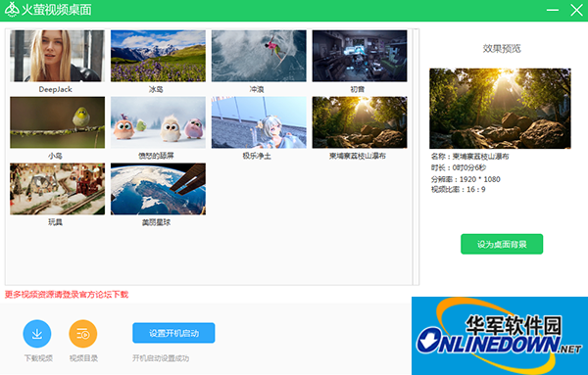Choose the 美丽星球 earth thumbnail
The image size is (588, 375).
pos(158,189)
